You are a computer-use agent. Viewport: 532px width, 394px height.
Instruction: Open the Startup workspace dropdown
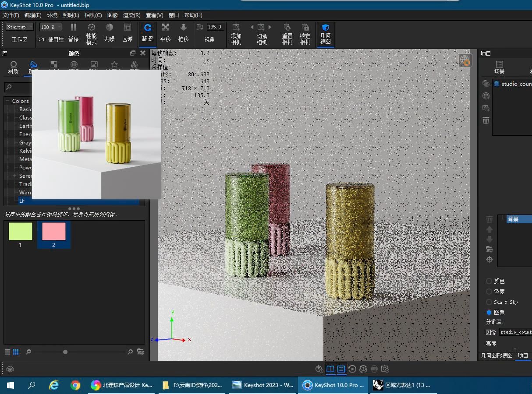tap(19, 27)
